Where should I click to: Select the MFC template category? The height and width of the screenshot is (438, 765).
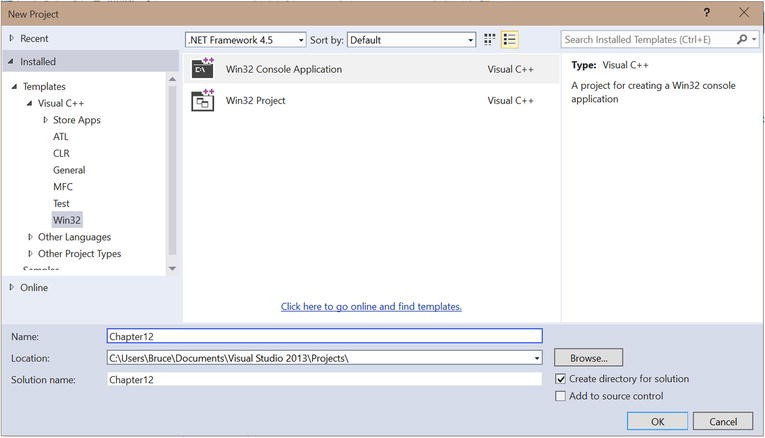tap(62, 187)
